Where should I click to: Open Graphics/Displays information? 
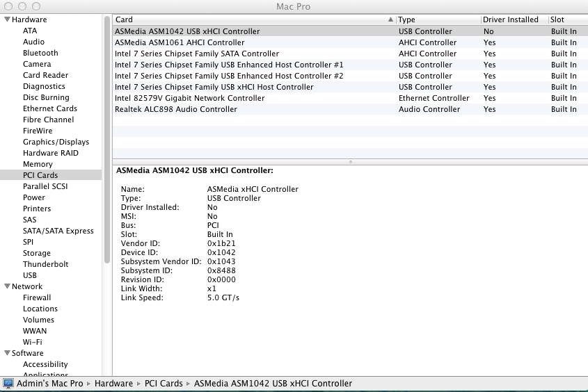pos(56,142)
